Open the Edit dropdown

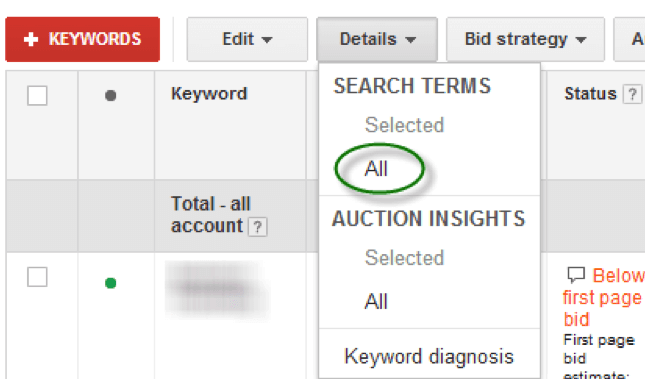(247, 39)
